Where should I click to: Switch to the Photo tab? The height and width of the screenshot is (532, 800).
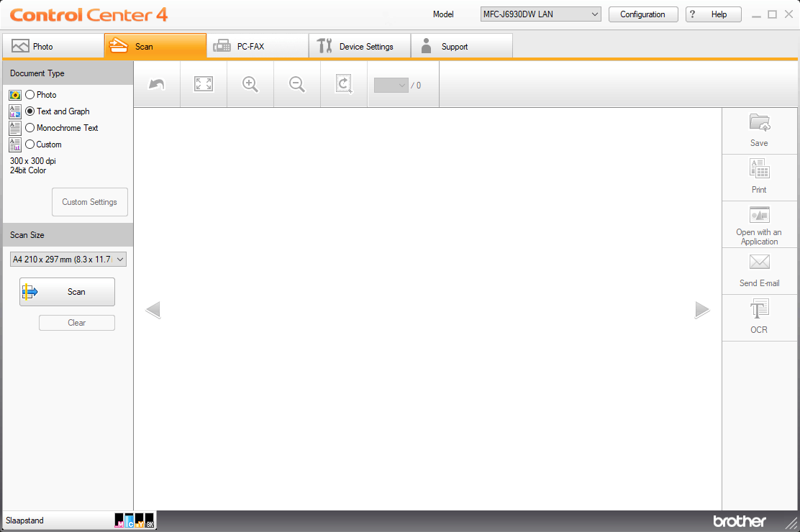tap(53, 47)
